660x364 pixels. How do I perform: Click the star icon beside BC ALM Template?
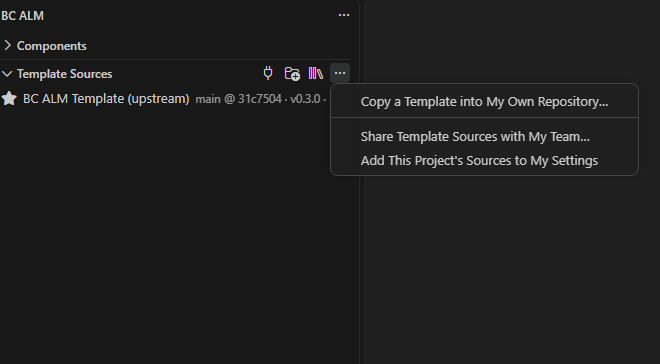point(9,98)
